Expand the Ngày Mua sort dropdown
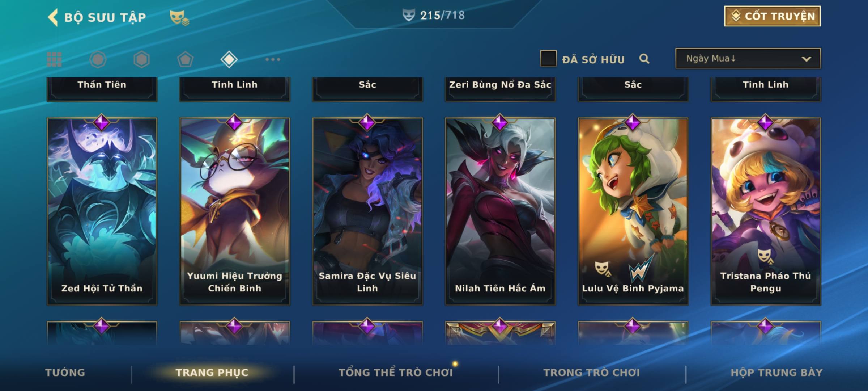This screenshot has width=868, height=391. [748, 58]
